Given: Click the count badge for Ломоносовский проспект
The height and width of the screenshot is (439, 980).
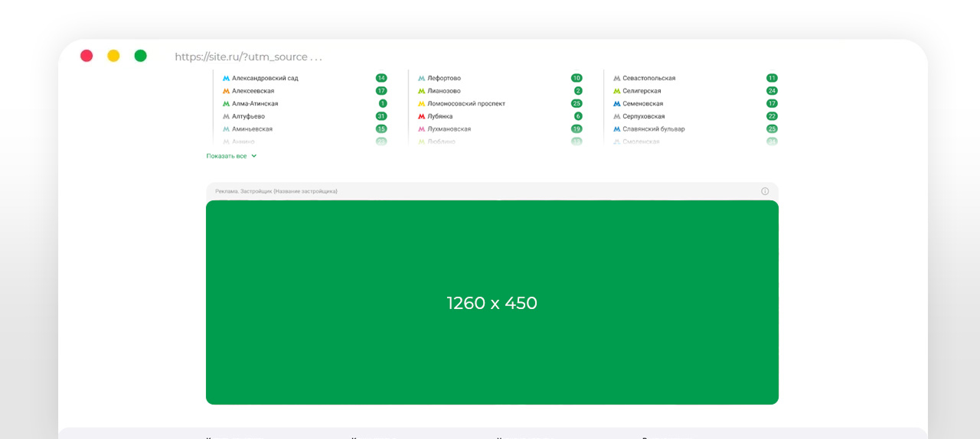Looking at the screenshot, I should [x=577, y=103].
